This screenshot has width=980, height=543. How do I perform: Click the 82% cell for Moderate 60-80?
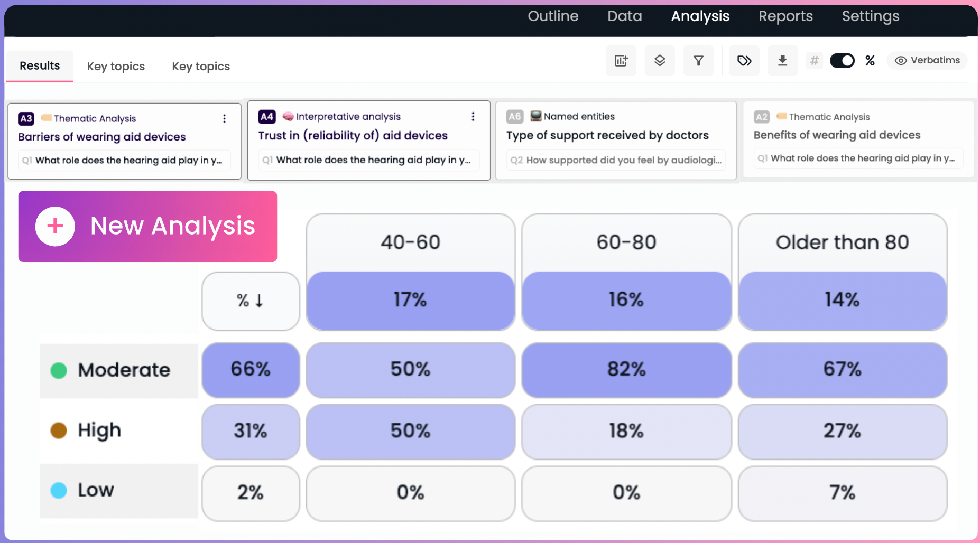tap(626, 370)
